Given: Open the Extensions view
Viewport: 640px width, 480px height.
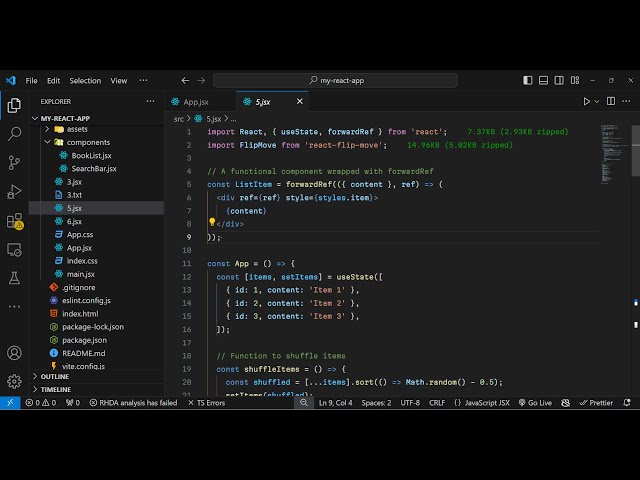Looking at the screenshot, I should point(14,220).
